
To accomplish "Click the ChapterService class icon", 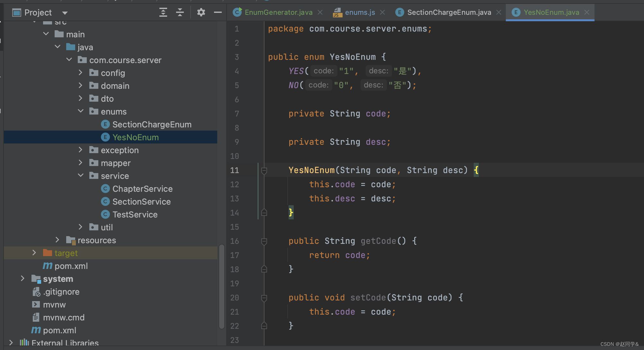I will (105, 189).
